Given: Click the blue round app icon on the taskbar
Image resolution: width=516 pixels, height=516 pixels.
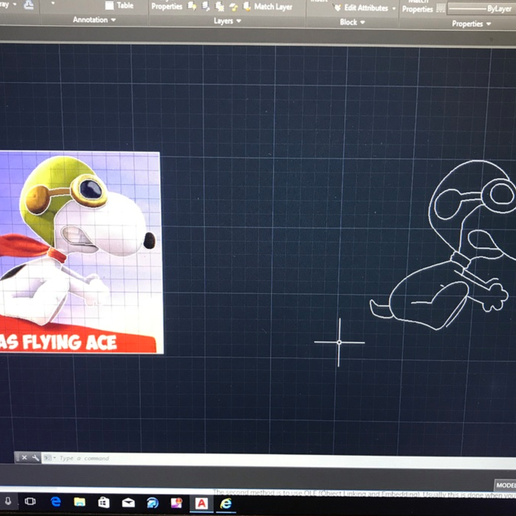Looking at the screenshot, I should pyautogui.click(x=153, y=503).
